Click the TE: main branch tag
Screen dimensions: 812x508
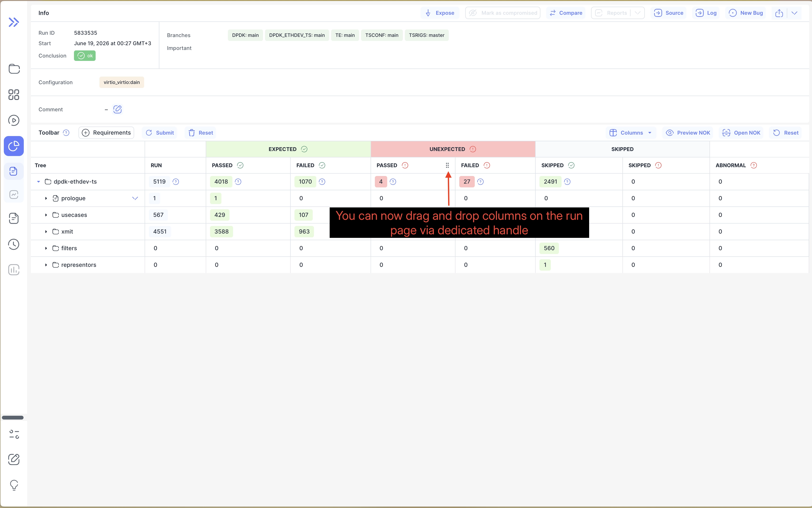[x=345, y=35]
